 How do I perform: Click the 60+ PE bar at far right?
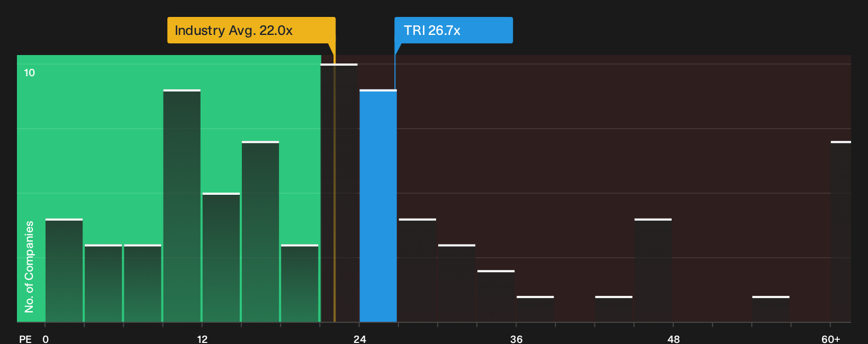click(x=841, y=232)
